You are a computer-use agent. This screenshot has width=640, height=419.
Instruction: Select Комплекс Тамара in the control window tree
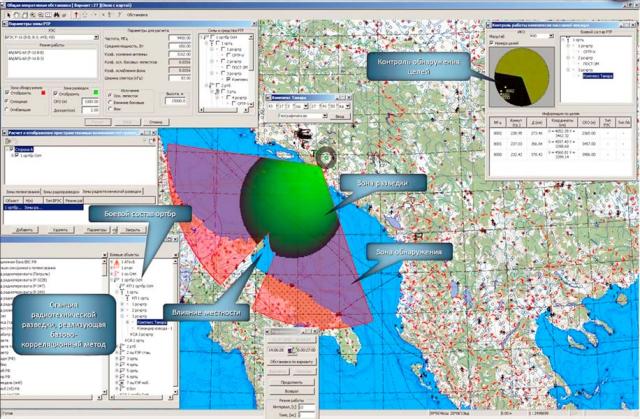pyautogui.click(x=598, y=76)
